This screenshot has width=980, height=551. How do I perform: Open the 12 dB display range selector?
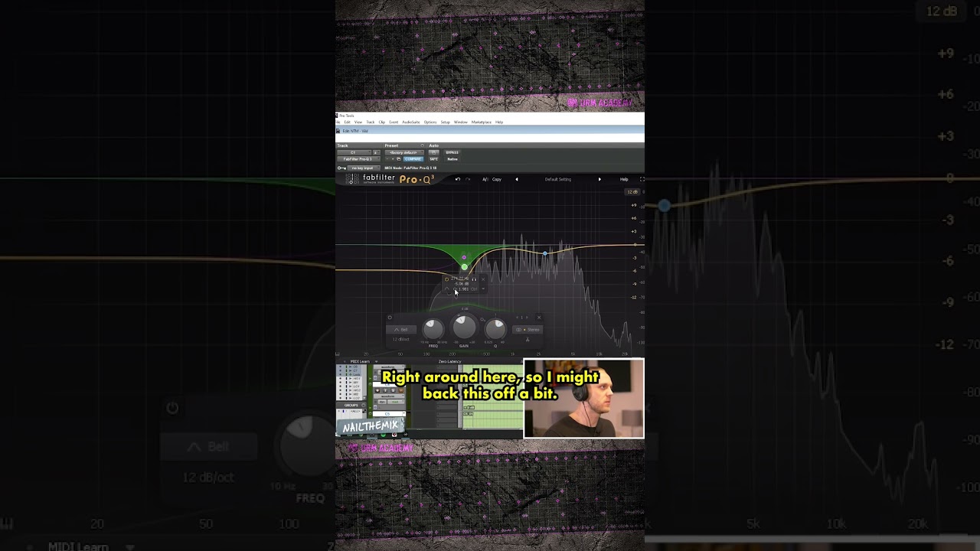point(632,191)
